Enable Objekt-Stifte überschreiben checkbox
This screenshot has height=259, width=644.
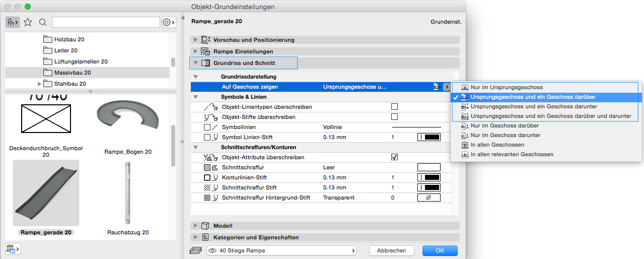[394, 117]
